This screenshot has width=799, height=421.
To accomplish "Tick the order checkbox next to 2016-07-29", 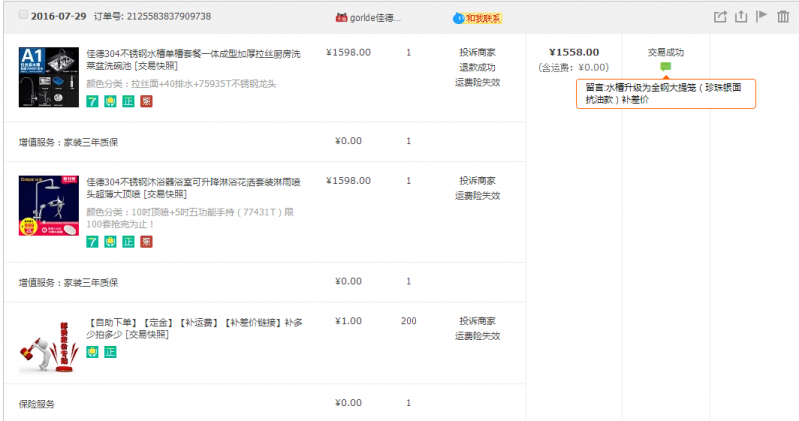I will (x=23, y=16).
